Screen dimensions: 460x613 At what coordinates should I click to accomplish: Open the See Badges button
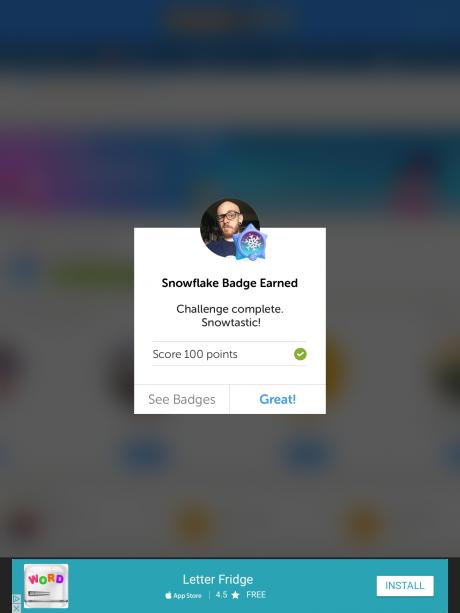[182, 399]
